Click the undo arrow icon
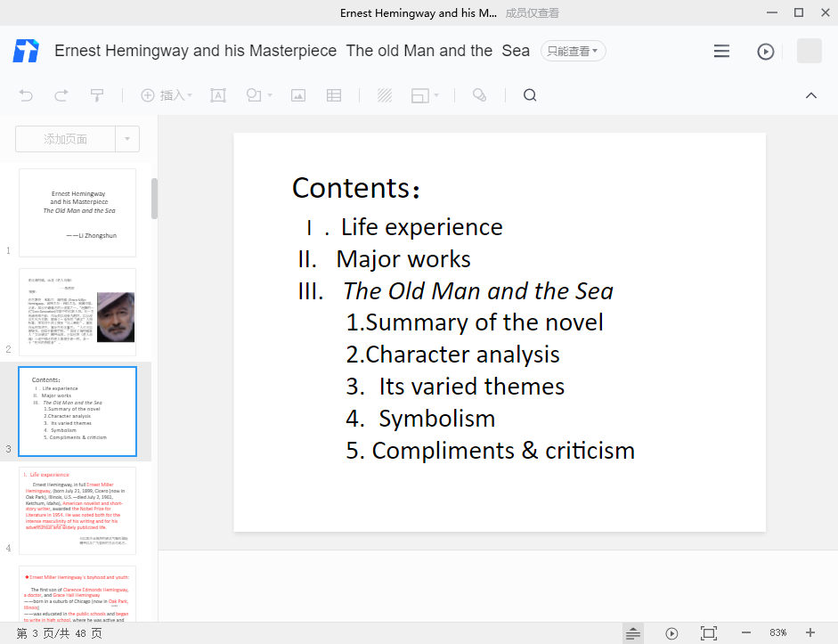This screenshot has width=838, height=644. click(x=26, y=95)
